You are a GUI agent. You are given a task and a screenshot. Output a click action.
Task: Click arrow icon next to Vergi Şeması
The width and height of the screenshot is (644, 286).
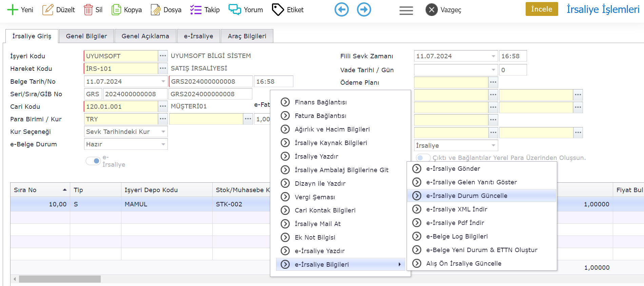coord(285,197)
